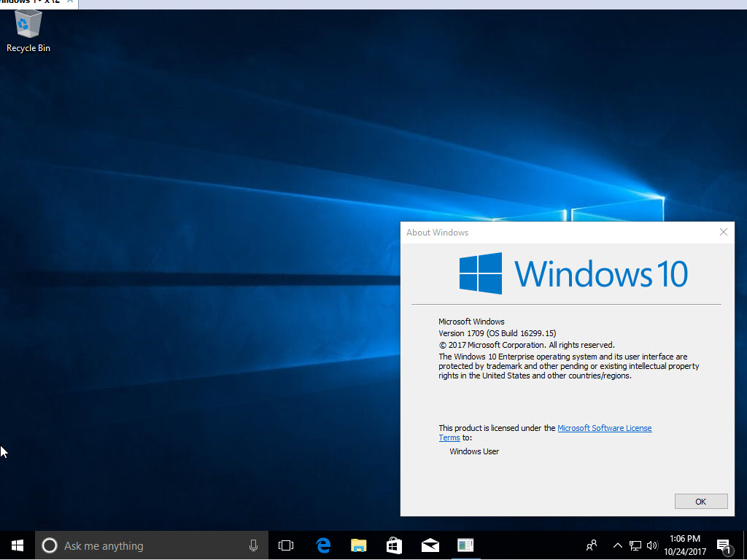
Task: Open the Mail app from taskbar
Action: (430, 545)
